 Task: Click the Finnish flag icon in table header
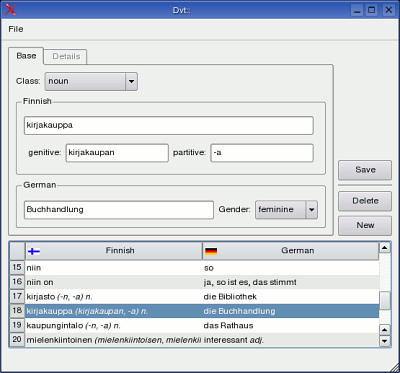point(34,251)
